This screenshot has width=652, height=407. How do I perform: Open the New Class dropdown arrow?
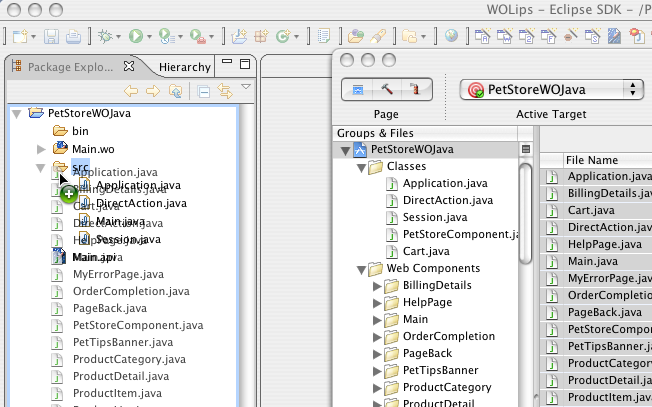tap(296, 37)
